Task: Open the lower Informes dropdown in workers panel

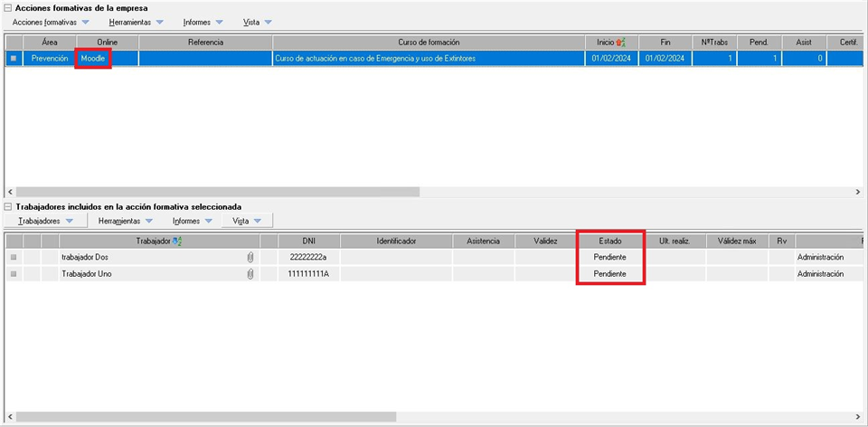Action: (x=192, y=221)
